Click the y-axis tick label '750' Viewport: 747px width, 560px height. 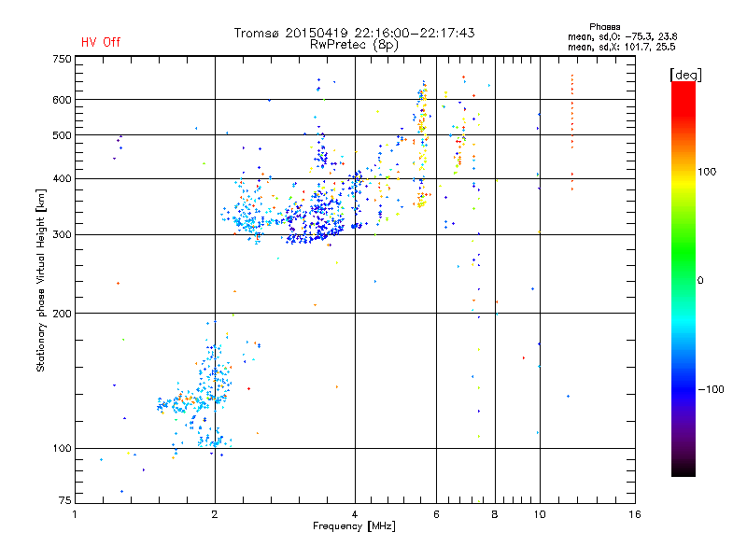[62, 59]
